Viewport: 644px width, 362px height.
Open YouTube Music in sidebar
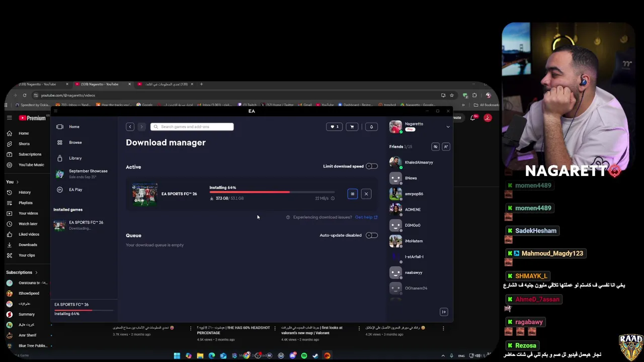tap(31, 165)
